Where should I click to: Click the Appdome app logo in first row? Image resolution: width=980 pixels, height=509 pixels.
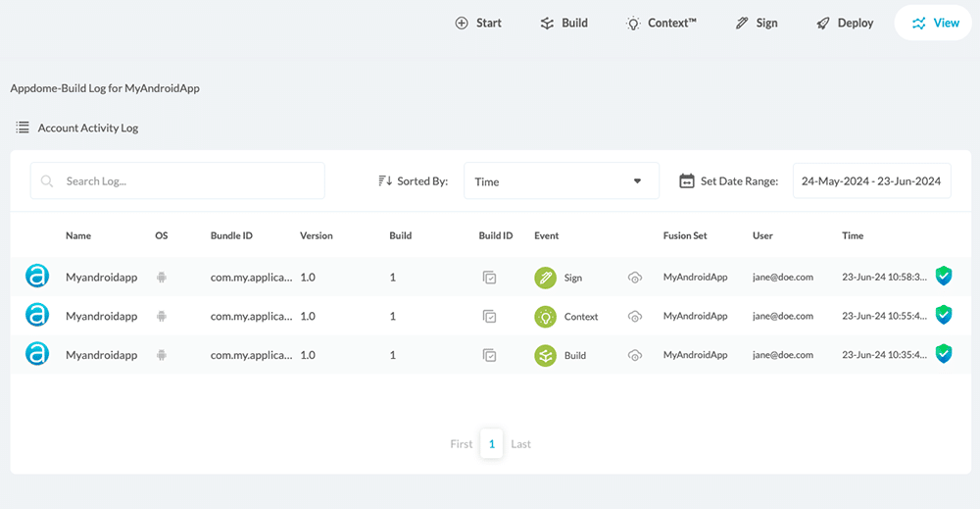[x=36, y=277]
